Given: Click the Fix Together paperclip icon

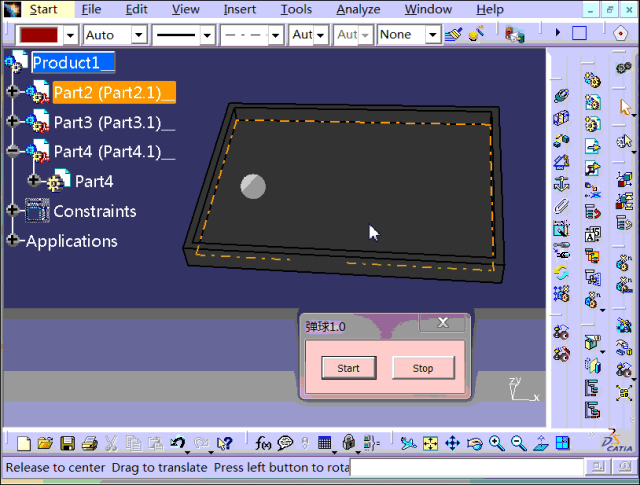Looking at the screenshot, I should click(562, 206).
